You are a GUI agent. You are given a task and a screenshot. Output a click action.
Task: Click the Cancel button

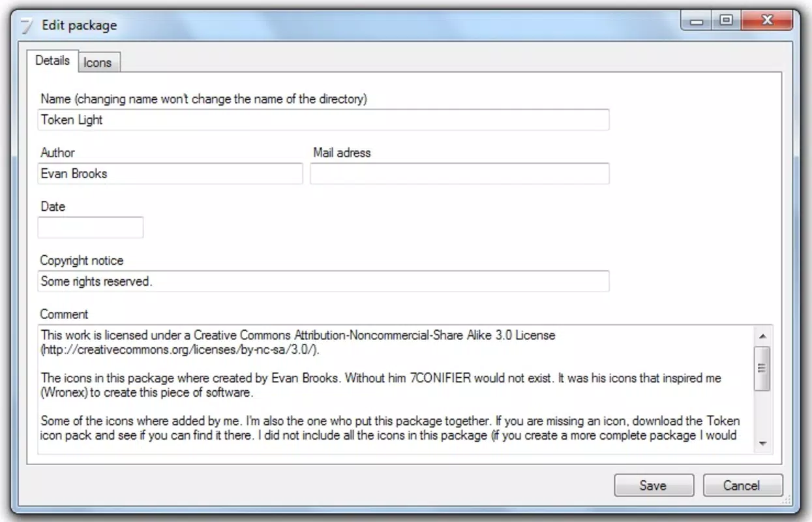[x=742, y=485]
